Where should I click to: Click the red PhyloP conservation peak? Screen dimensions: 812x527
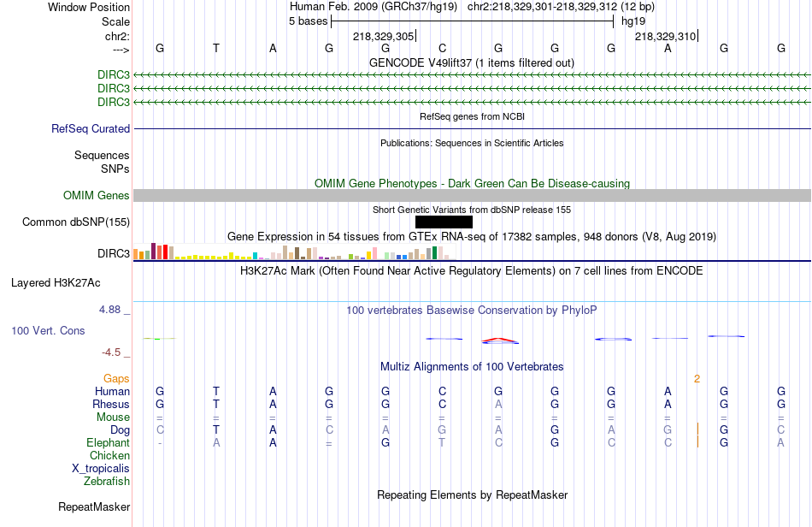500,340
